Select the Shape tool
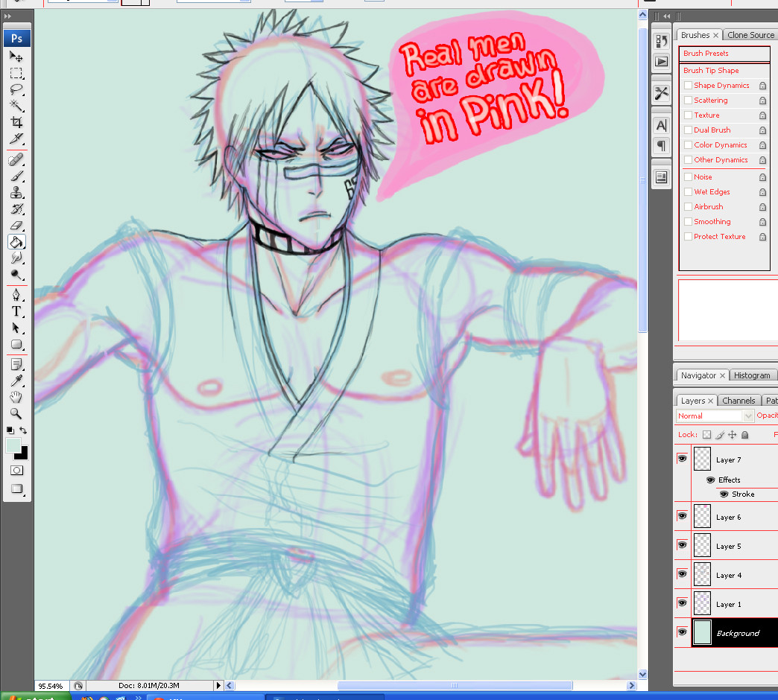Image resolution: width=778 pixels, height=700 pixels. point(16,345)
